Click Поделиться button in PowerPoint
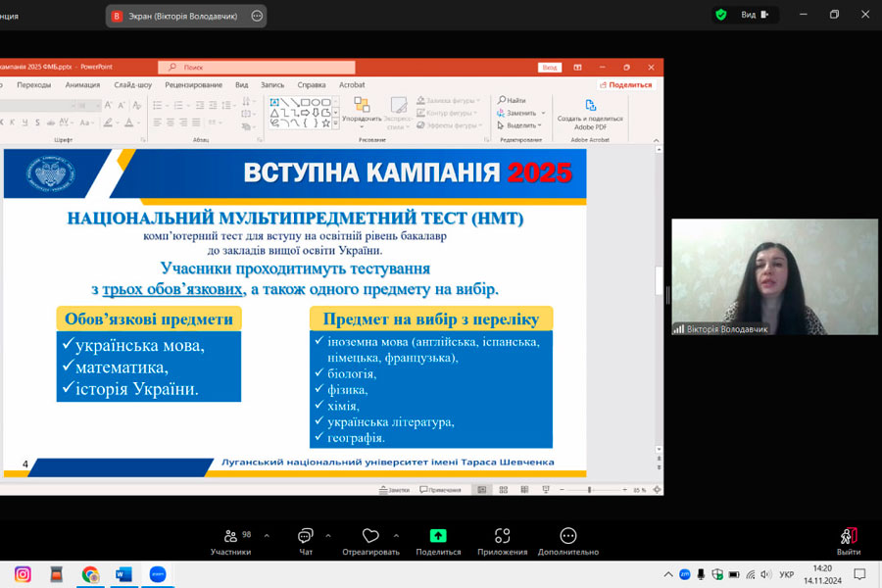Image resolution: width=882 pixels, height=588 pixels. point(625,85)
